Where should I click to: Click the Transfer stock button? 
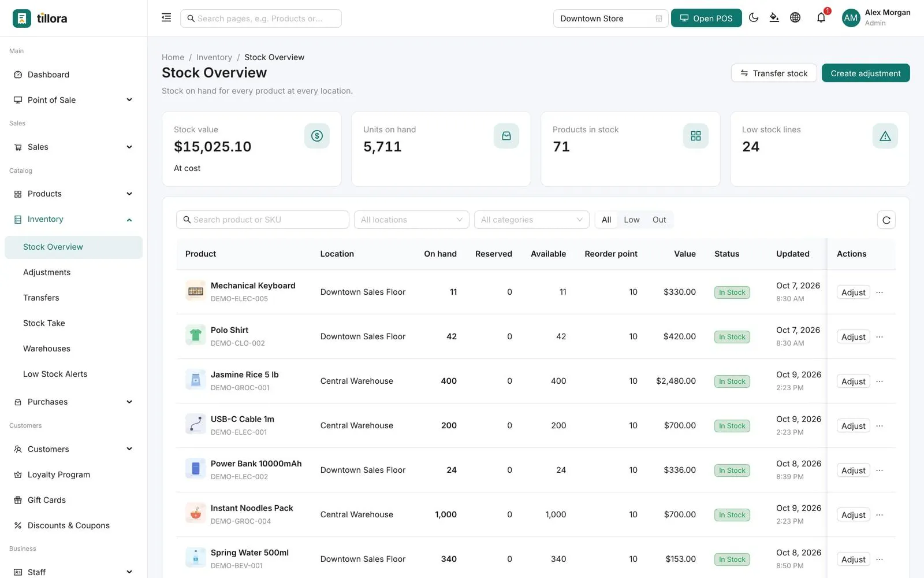(774, 73)
